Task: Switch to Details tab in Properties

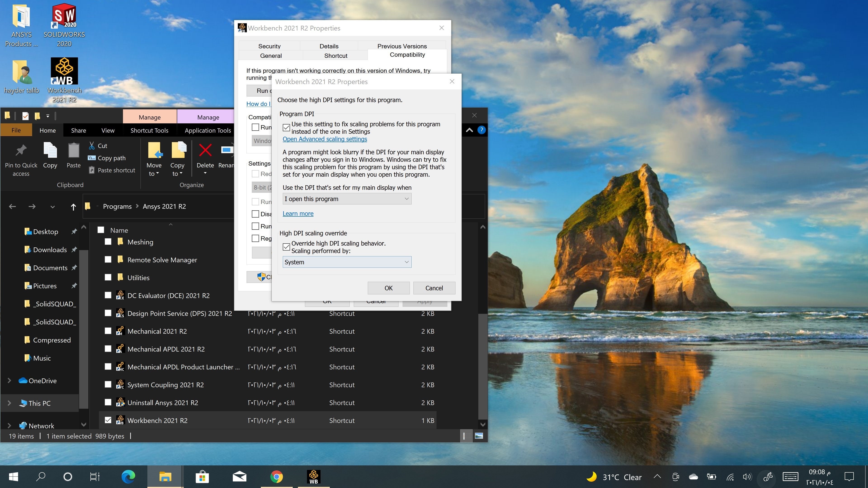Action: coord(329,46)
